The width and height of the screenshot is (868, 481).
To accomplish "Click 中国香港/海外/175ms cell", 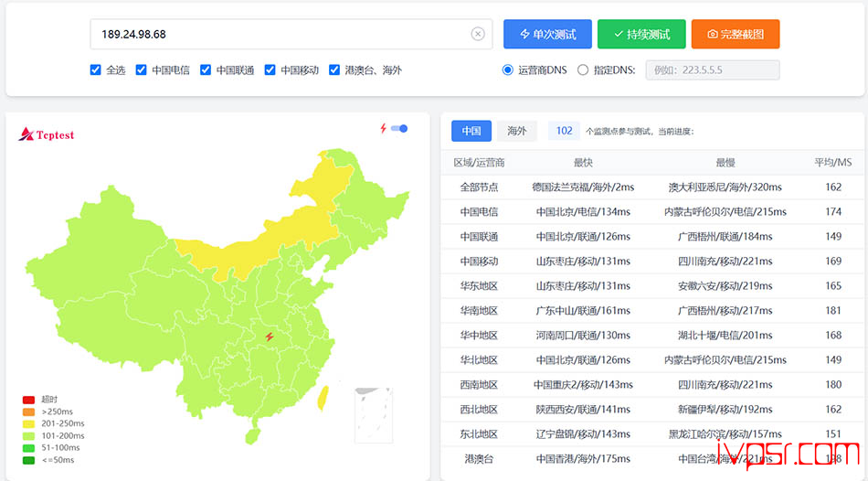I will [583, 459].
